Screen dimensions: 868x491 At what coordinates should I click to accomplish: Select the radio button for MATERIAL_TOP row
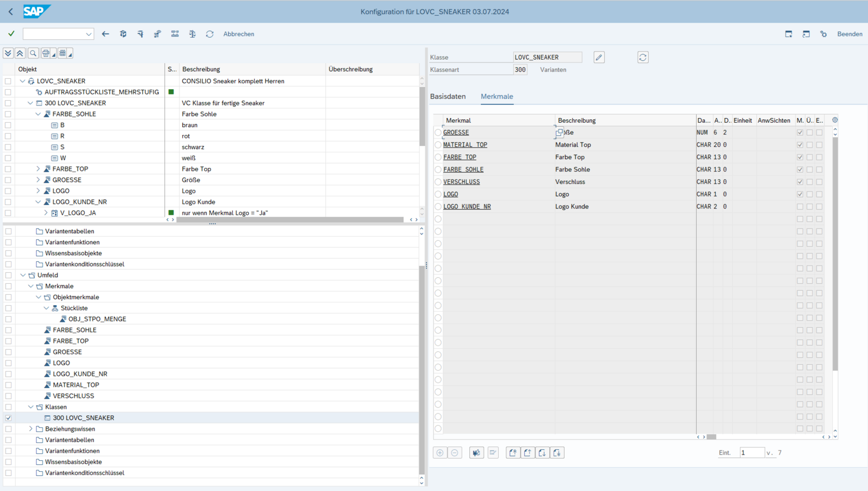(x=438, y=145)
